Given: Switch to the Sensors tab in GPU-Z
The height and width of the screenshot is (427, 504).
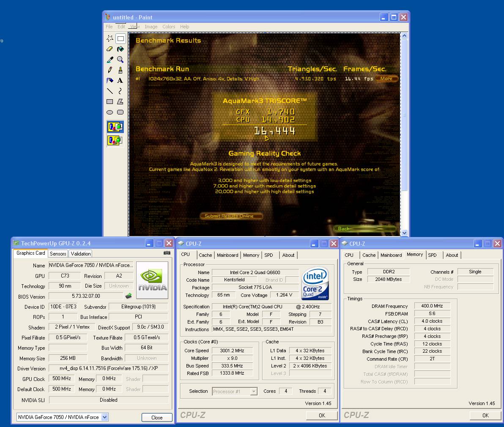Looking at the screenshot, I should click(58, 254).
